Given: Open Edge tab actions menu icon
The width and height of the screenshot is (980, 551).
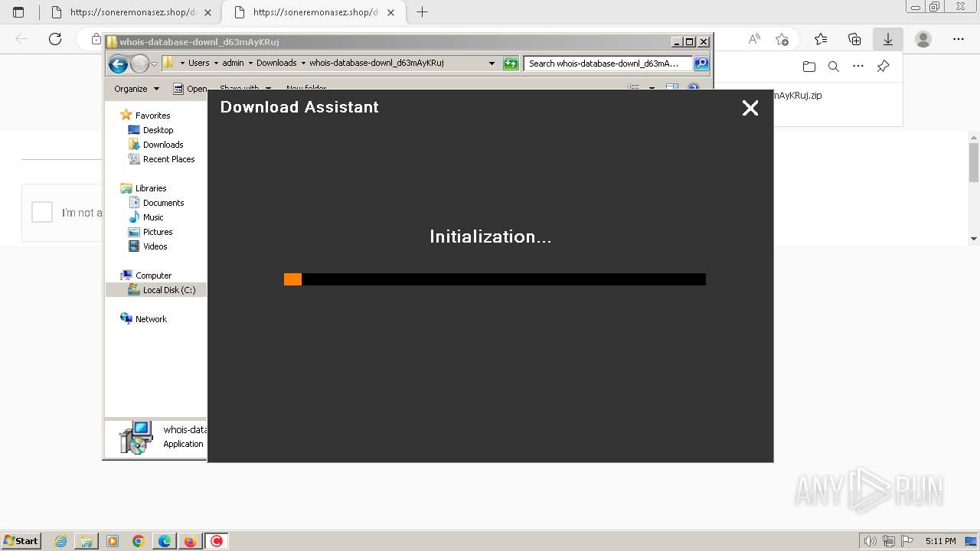Looking at the screenshot, I should [x=19, y=12].
